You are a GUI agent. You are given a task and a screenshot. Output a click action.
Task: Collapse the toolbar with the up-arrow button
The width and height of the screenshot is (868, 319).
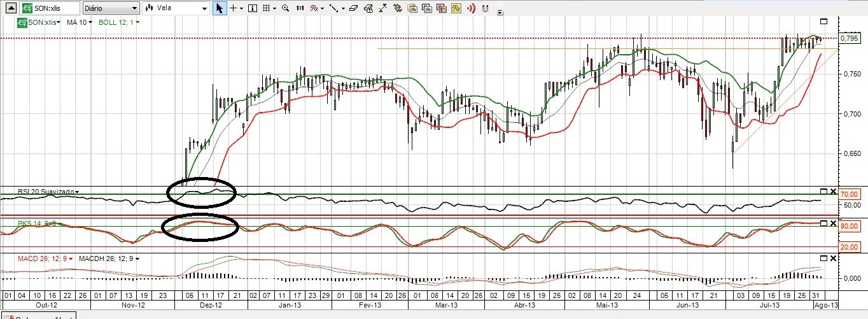pyautogui.click(x=500, y=12)
